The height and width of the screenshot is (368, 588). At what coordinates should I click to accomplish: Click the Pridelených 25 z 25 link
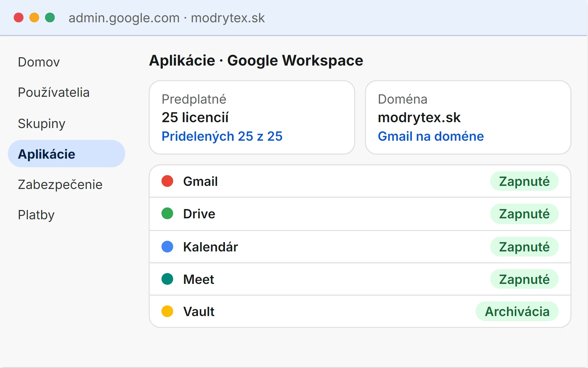coord(222,136)
